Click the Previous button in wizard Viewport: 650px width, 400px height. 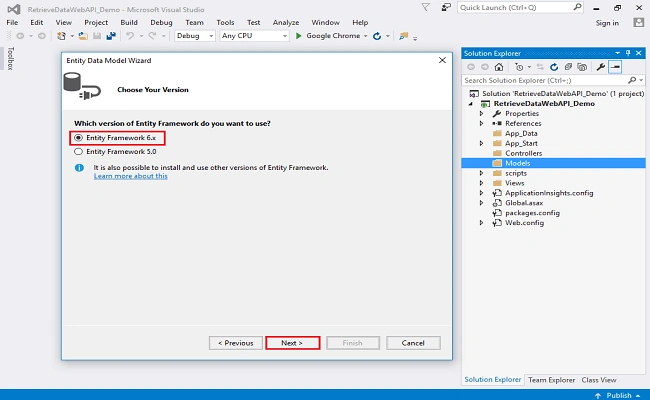(235, 343)
